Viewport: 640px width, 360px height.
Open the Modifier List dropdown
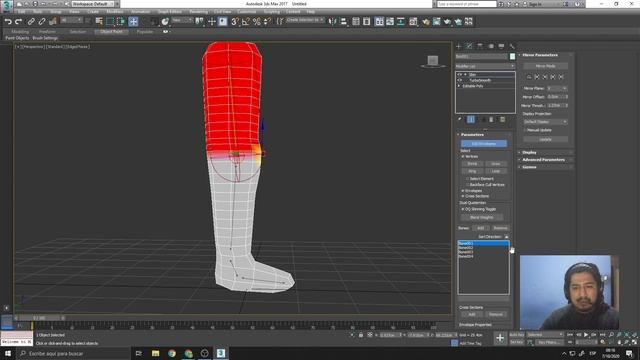485,66
